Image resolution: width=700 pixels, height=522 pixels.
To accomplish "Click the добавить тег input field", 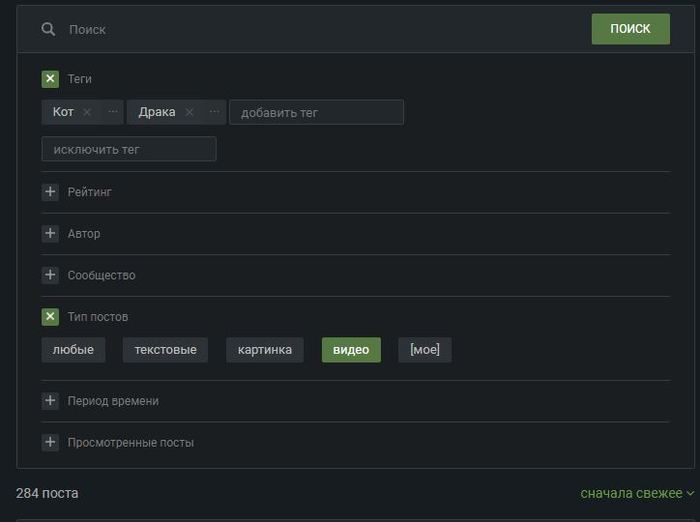I will click(316, 112).
